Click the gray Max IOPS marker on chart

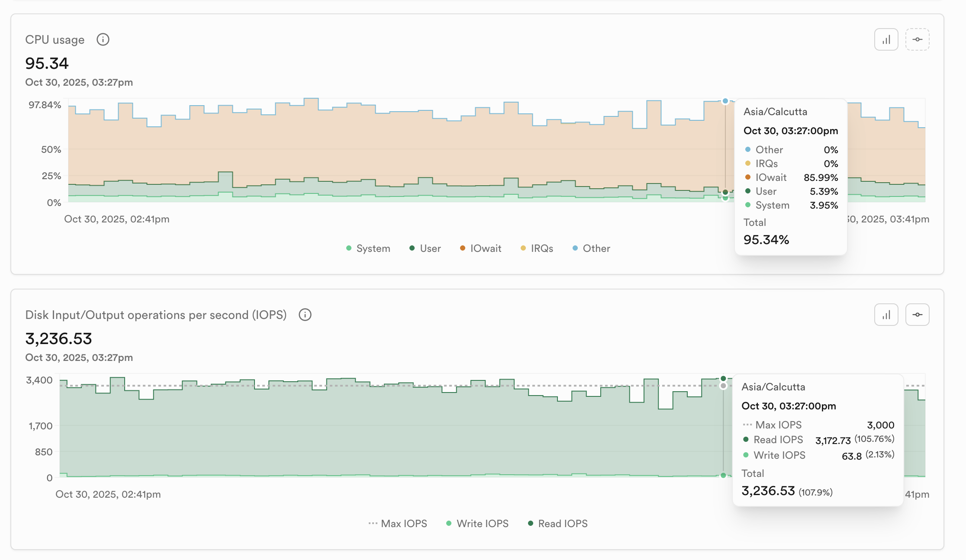723,386
